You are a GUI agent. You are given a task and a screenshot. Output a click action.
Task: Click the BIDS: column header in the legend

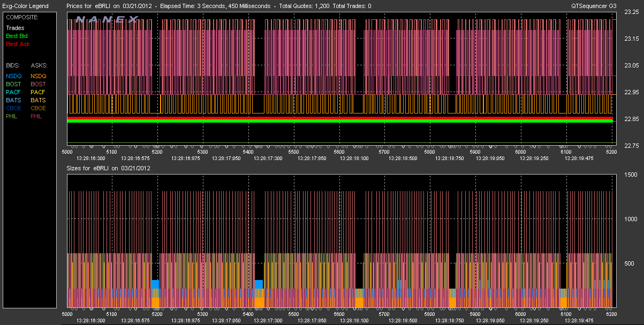[x=13, y=65]
